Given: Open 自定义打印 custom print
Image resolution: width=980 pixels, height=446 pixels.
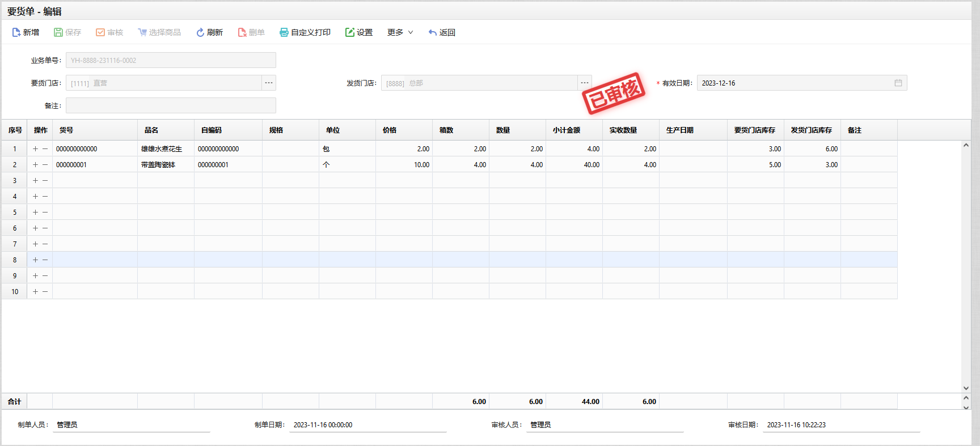Looking at the screenshot, I should coord(305,32).
